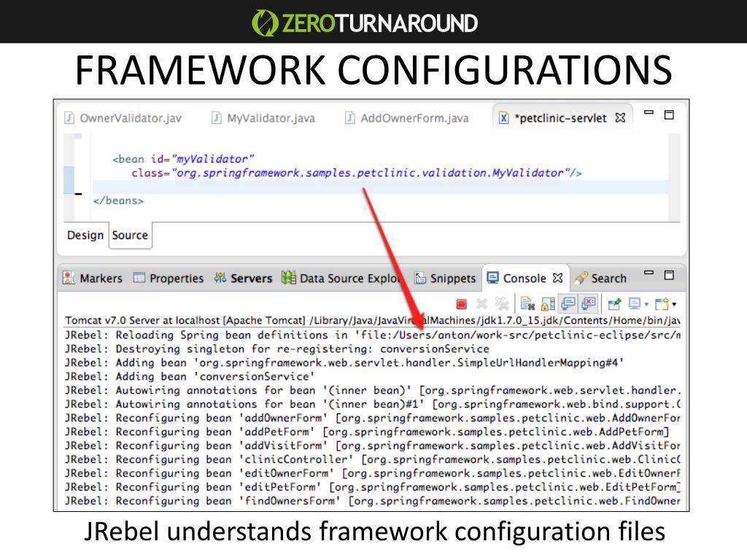
Task: Expand Open Console dropdown arrow
Action: click(674, 304)
